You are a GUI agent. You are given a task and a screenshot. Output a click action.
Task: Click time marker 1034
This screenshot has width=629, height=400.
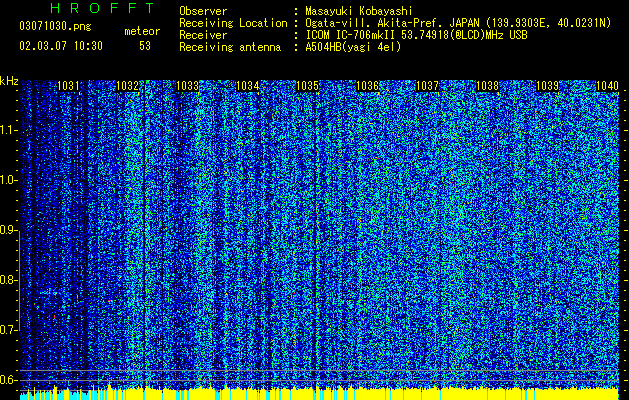pyautogui.click(x=248, y=86)
